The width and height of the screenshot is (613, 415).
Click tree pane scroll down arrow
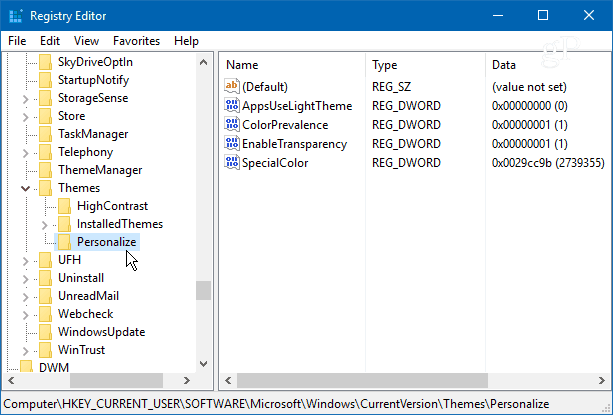pos(203,363)
